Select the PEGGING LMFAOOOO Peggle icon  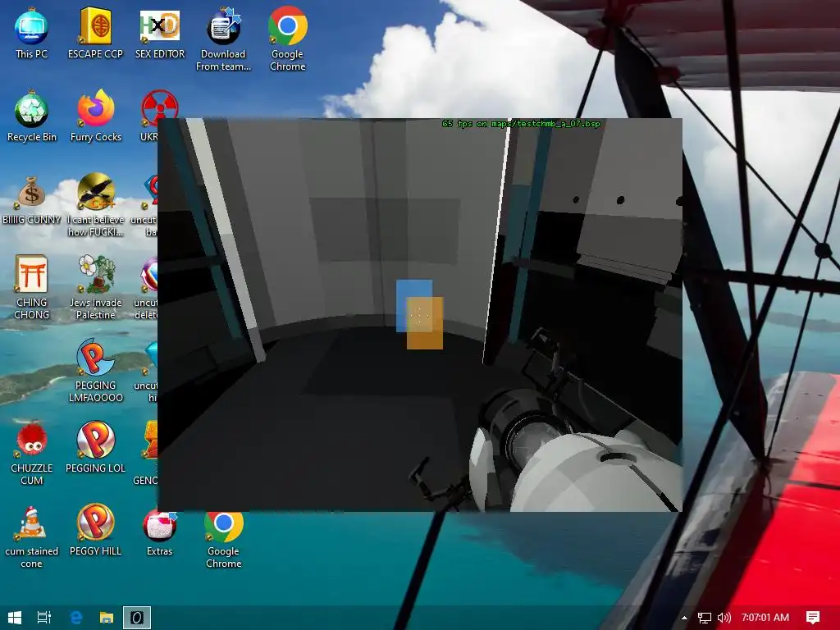point(95,371)
